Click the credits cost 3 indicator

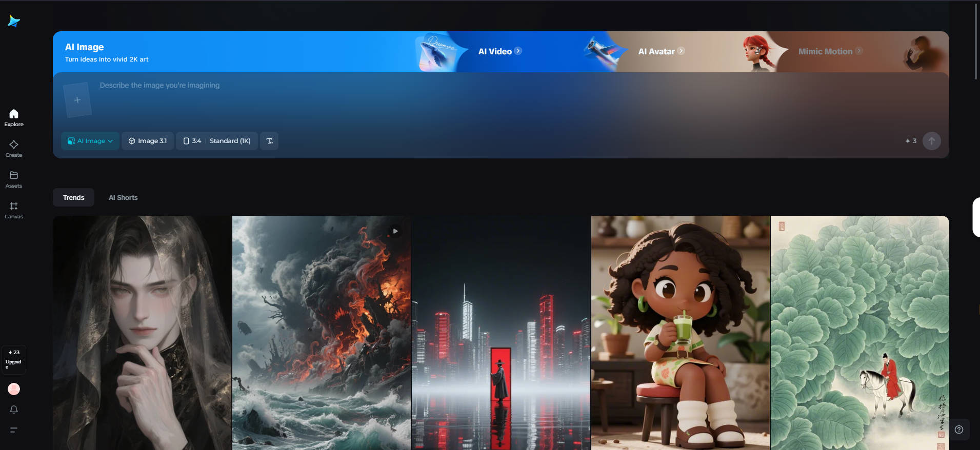pyautogui.click(x=911, y=141)
